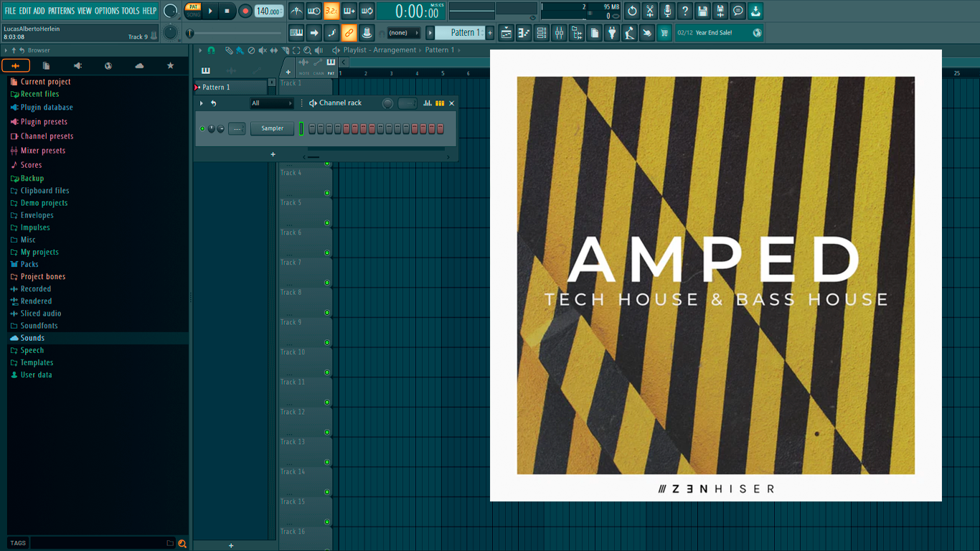This screenshot has height=551, width=980.
Task: Switch PAT/SONG mode toggle
Action: [x=193, y=11]
